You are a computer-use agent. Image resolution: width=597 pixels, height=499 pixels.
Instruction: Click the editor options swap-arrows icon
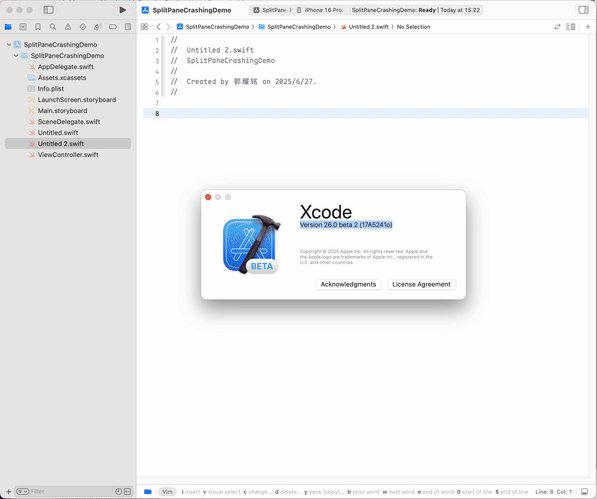(557, 27)
